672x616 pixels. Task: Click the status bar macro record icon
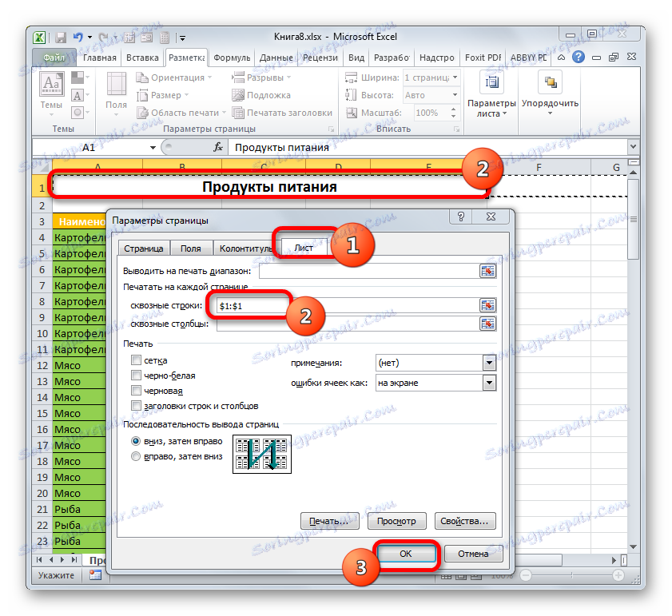coord(95,574)
